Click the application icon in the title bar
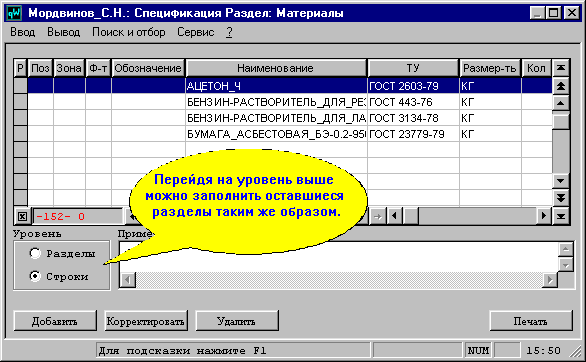 pyautogui.click(x=15, y=13)
